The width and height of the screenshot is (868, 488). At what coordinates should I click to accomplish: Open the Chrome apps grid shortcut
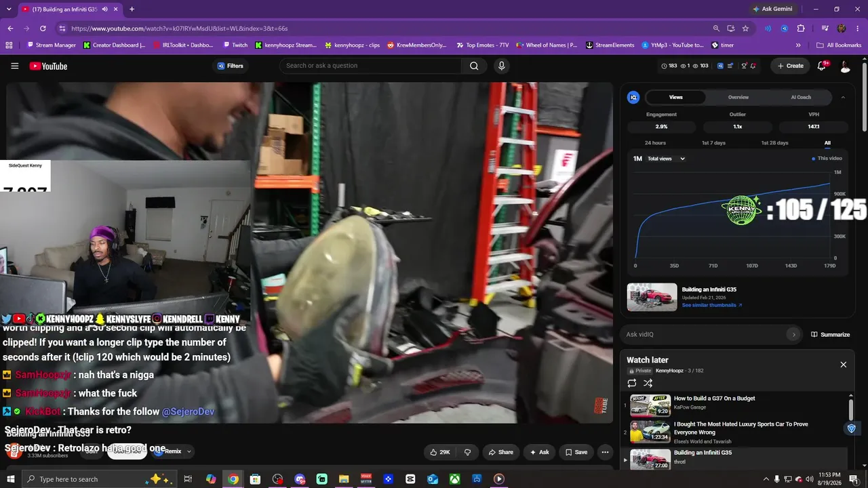(9, 45)
